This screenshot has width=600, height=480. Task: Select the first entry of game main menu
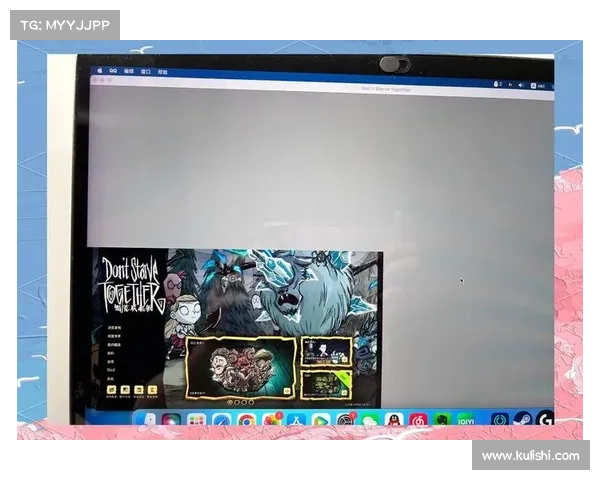pos(114,328)
